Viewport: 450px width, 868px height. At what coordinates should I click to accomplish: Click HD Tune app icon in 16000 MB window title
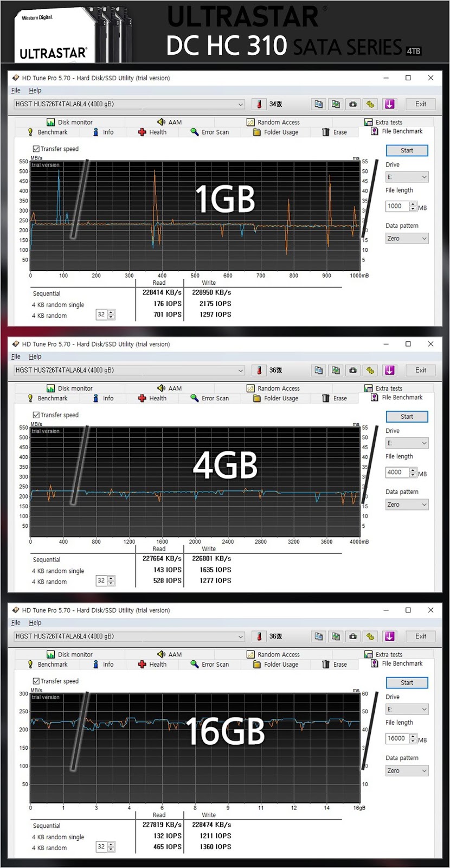pyautogui.click(x=16, y=610)
